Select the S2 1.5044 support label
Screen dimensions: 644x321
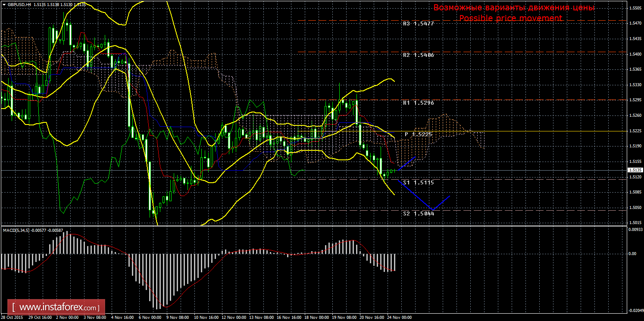coord(418,213)
